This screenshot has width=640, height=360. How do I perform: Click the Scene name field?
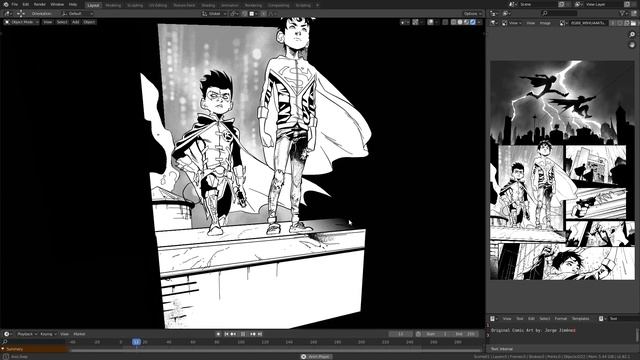pyautogui.click(x=537, y=4)
